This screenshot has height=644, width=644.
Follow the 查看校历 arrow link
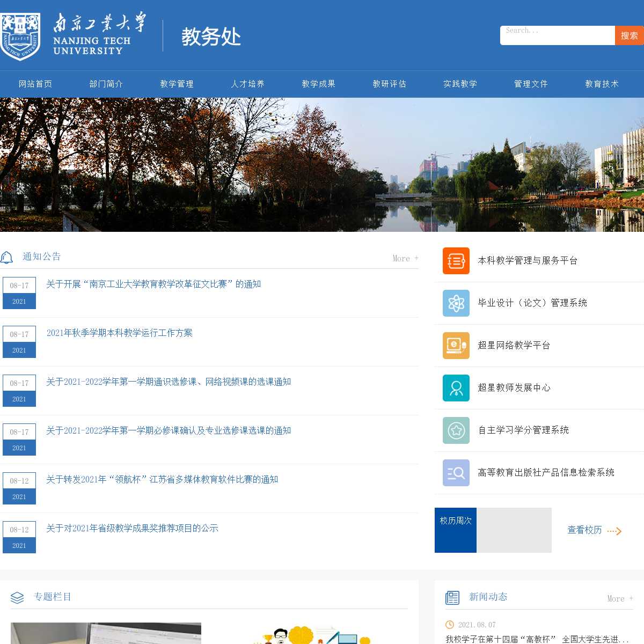[594, 530]
